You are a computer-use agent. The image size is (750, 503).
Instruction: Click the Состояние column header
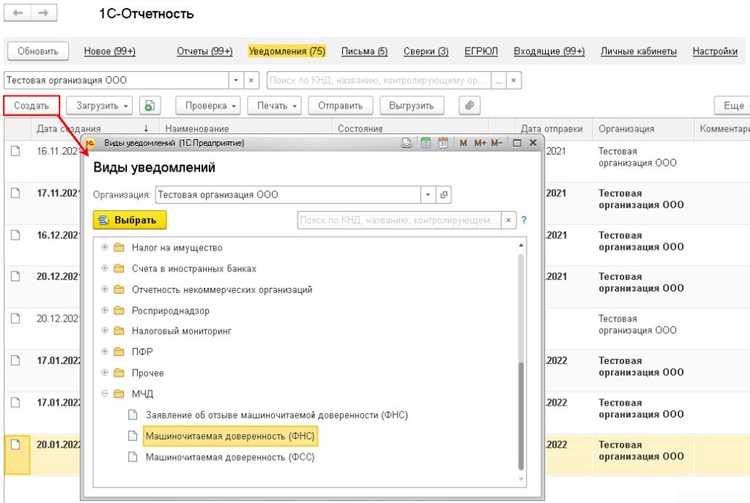pos(360,129)
